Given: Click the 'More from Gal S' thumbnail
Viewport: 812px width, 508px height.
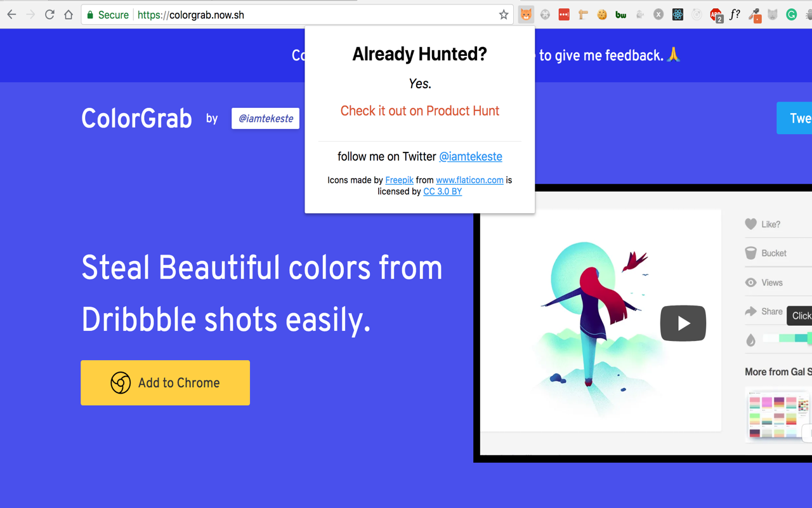Looking at the screenshot, I should (x=778, y=416).
